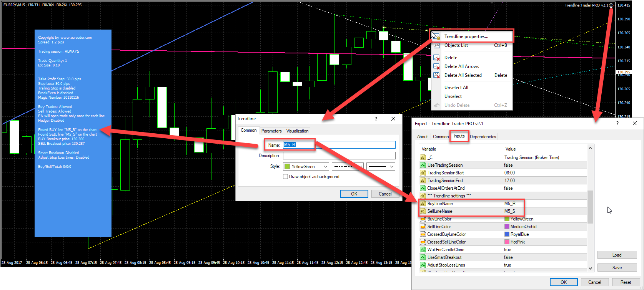The width and height of the screenshot is (644, 290).
Task: Click the green icon beside UseSmartBreakout
Action: [423, 257]
